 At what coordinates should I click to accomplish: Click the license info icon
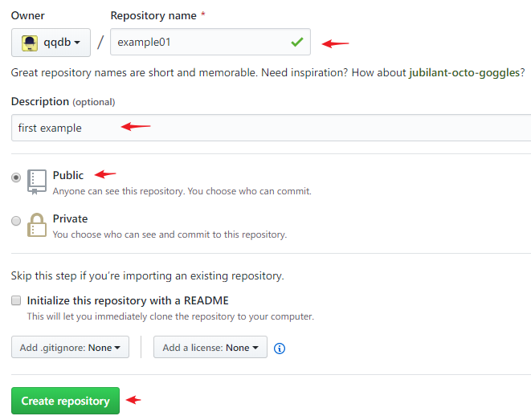pyautogui.click(x=280, y=349)
